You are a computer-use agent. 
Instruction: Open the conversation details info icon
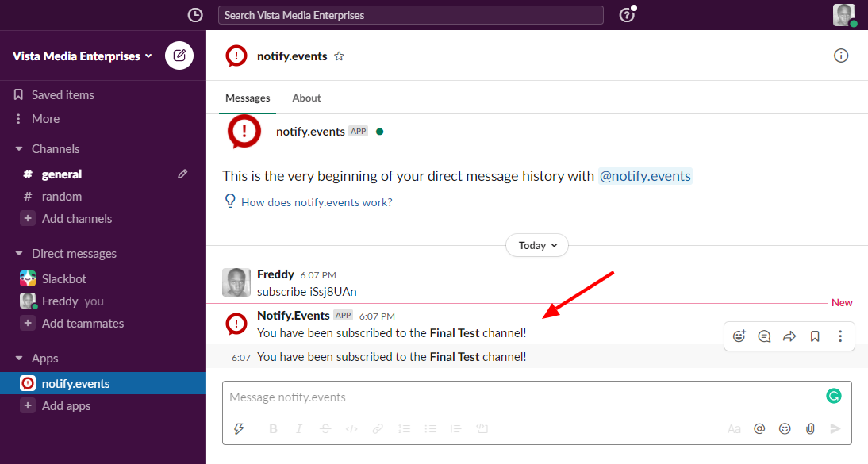click(840, 56)
